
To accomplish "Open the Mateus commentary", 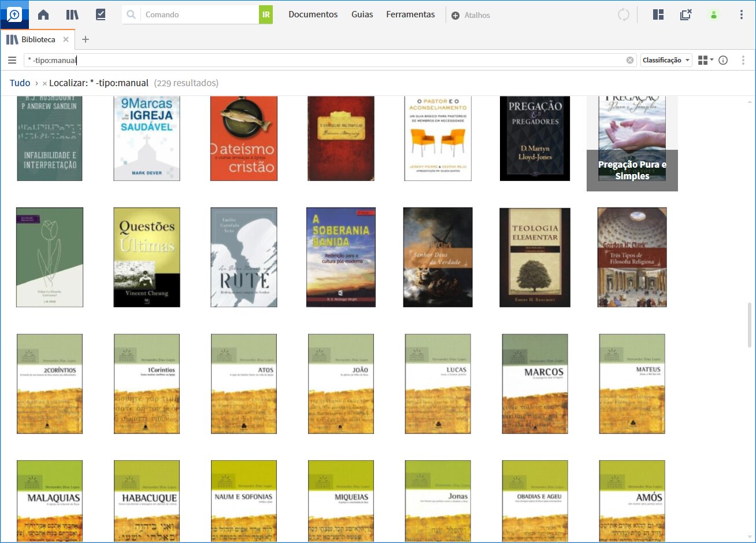I will pos(632,384).
